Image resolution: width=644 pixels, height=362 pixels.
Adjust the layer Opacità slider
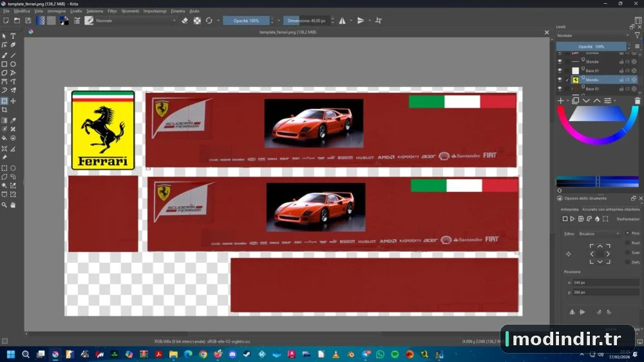tap(591, 46)
